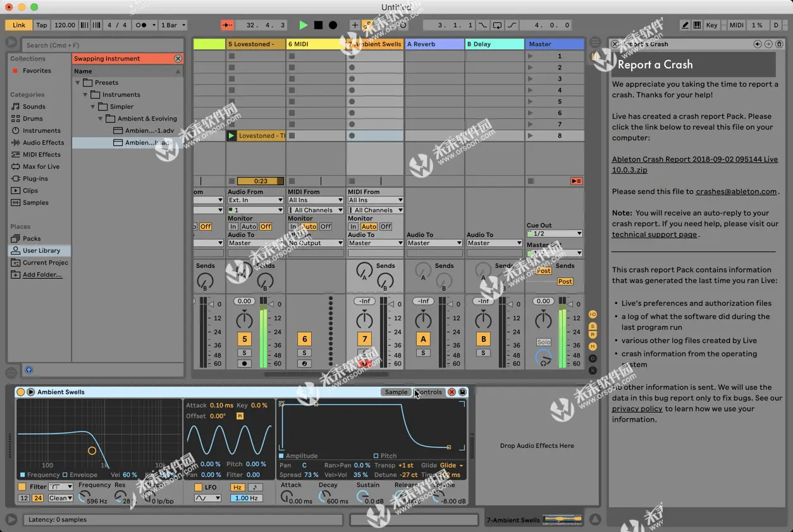793x532 pixels.
Task: Toggle the Mixer section via the M selector
Action: pyautogui.click(x=593, y=346)
